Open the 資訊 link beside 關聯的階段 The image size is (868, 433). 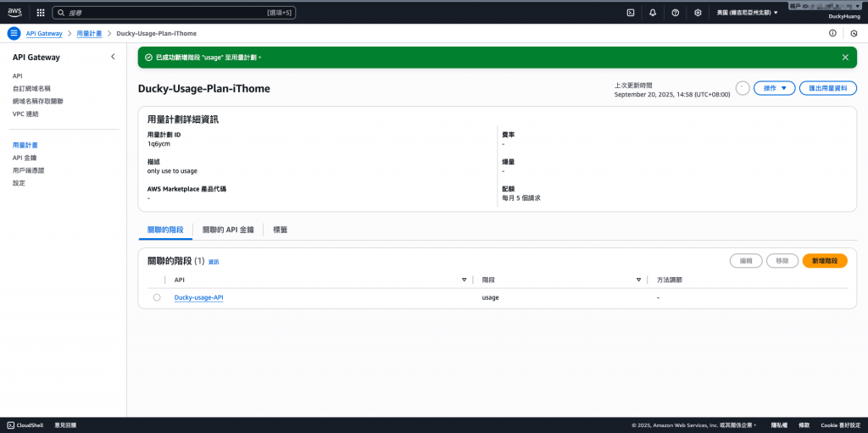(214, 262)
